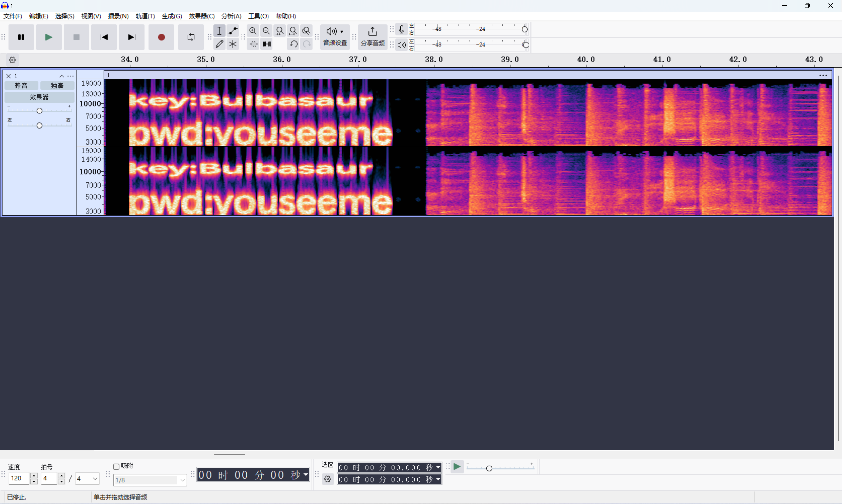Collapse track 1 with the up chevron
Viewport: 842px width, 504px height.
coord(62,76)
